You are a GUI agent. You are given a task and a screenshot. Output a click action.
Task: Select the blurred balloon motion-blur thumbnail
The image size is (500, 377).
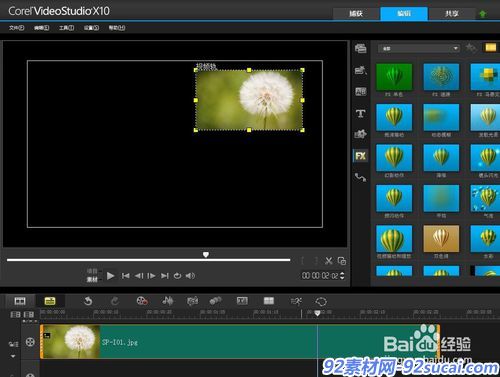tap(441, 117)
